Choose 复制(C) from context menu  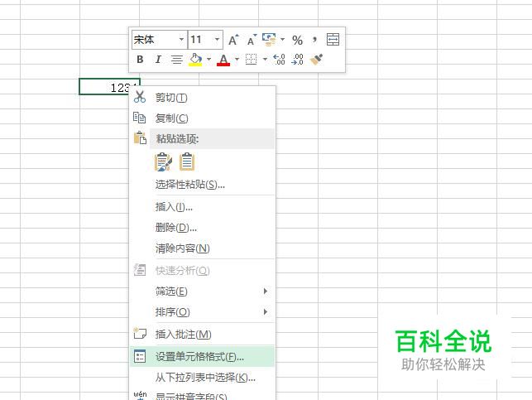click(x=202, y=118)
